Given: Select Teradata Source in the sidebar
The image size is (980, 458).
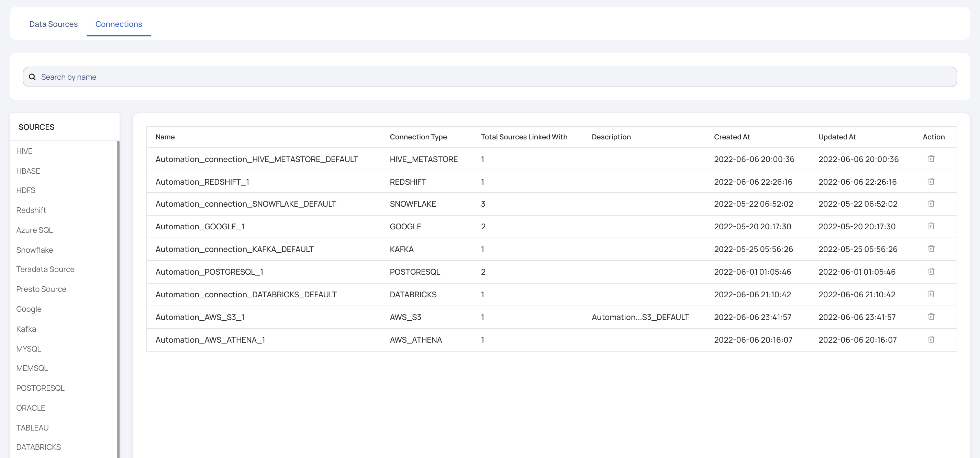Looking at the screenshot, I should coord(45,270).
